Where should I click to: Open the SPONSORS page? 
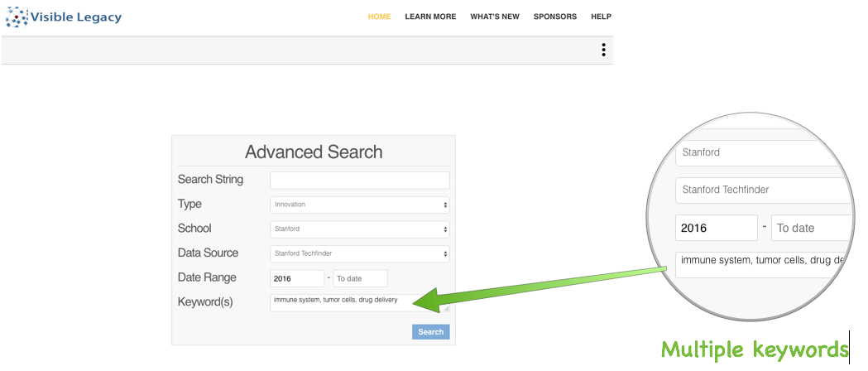coord(555,17)
